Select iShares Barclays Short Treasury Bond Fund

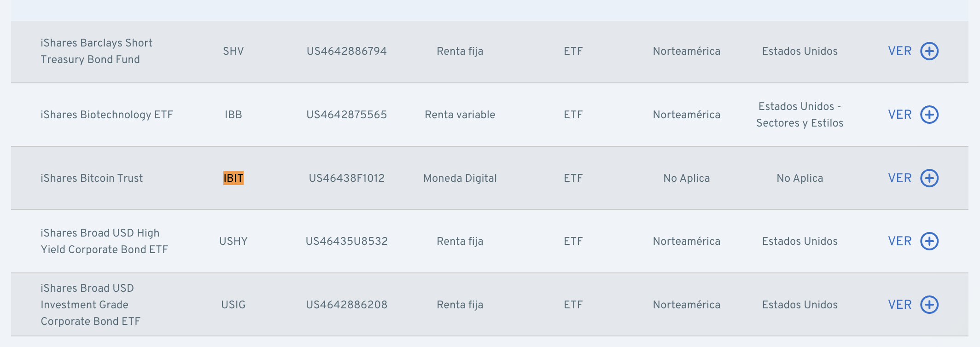pos(96,51)
